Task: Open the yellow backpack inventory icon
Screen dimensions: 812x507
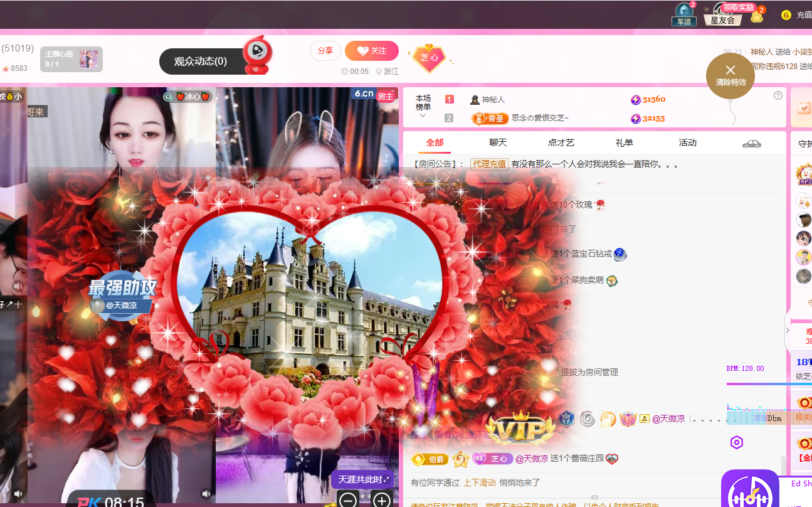Action: point(757,16)
